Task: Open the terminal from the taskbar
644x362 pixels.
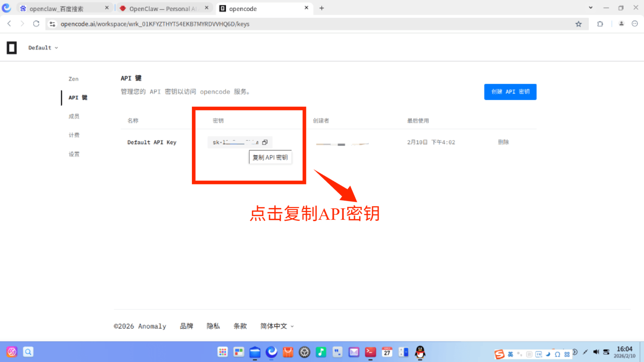Action: (370, 352)
